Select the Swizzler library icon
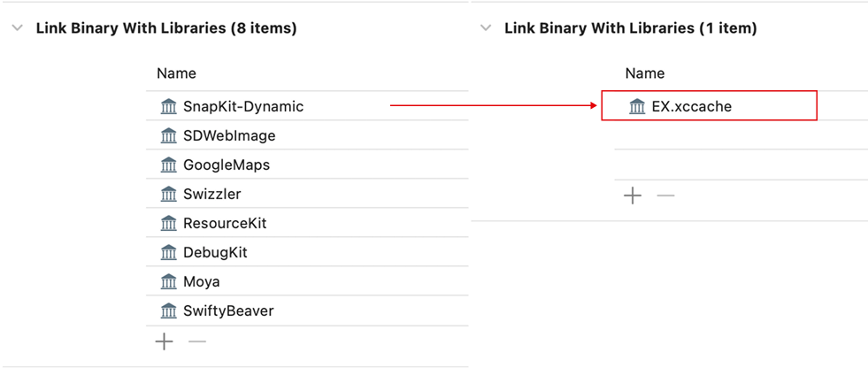The height and width of the screenshot is (368, 868). [x=168, y=195]
